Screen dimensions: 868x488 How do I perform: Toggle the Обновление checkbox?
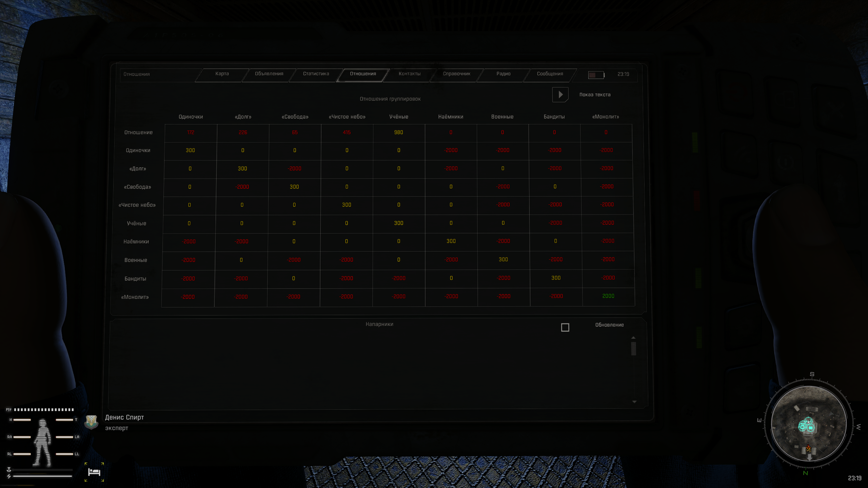565,327
